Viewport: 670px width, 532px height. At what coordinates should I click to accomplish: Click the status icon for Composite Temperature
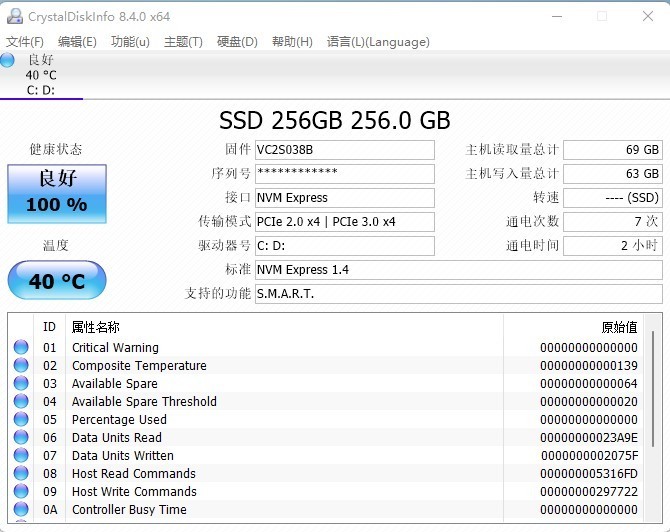[x=21, y=365]
